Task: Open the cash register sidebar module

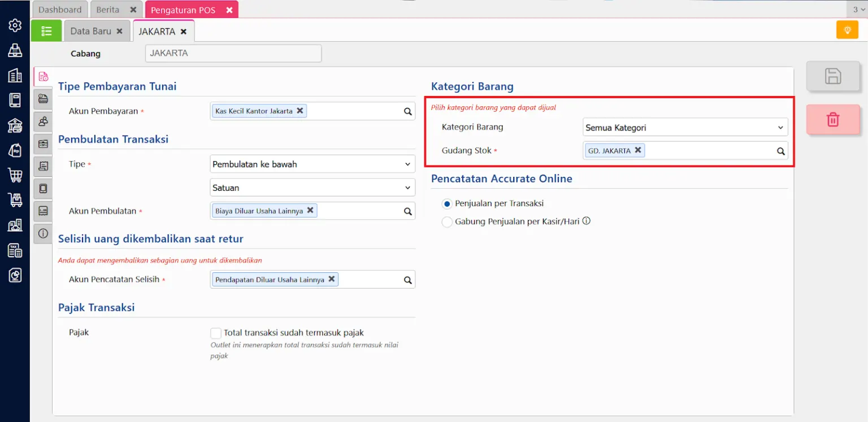Action: tap(15, 50)
